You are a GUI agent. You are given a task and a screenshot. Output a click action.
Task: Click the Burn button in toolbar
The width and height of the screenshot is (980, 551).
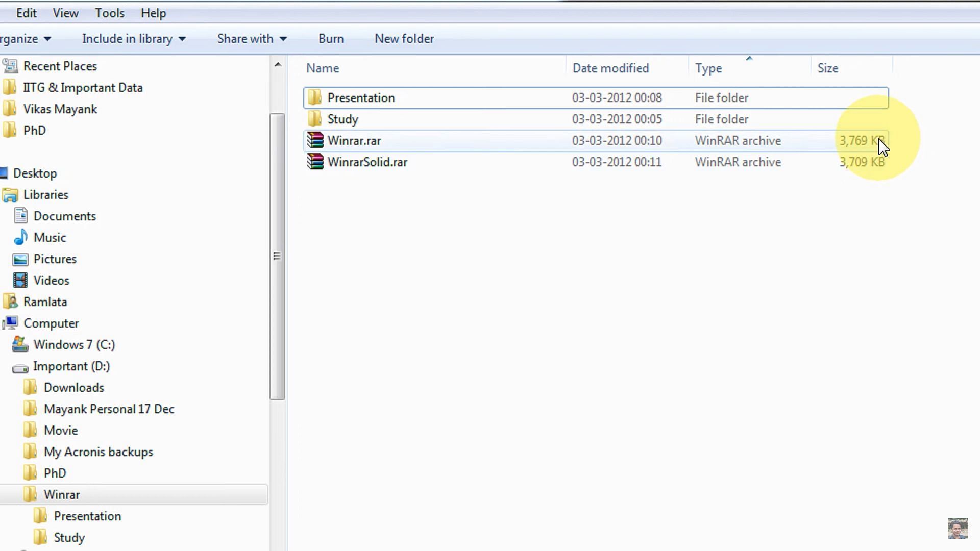[330, 38]
